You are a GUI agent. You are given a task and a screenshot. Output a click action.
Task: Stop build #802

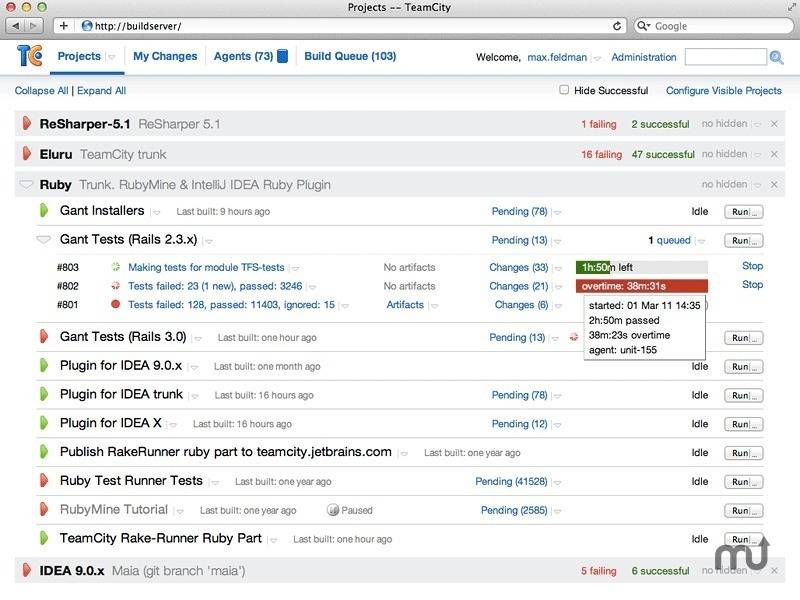click(753, 284)
